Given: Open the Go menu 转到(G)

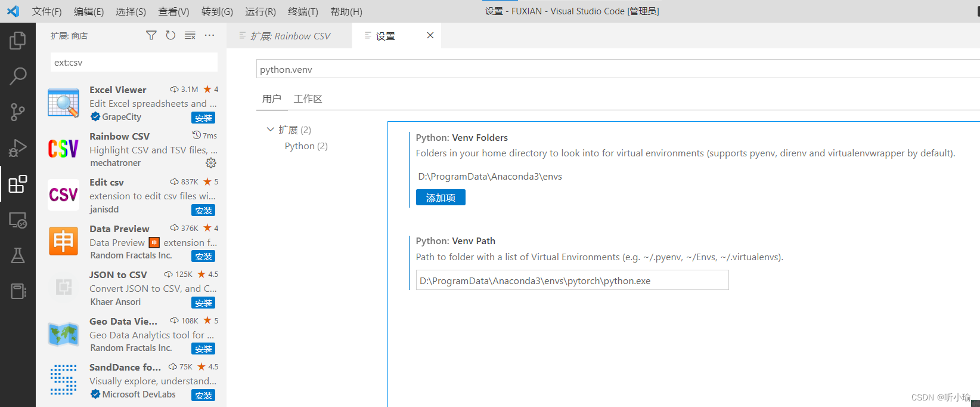Looking at the screenshot, I should tap(217, 11).
